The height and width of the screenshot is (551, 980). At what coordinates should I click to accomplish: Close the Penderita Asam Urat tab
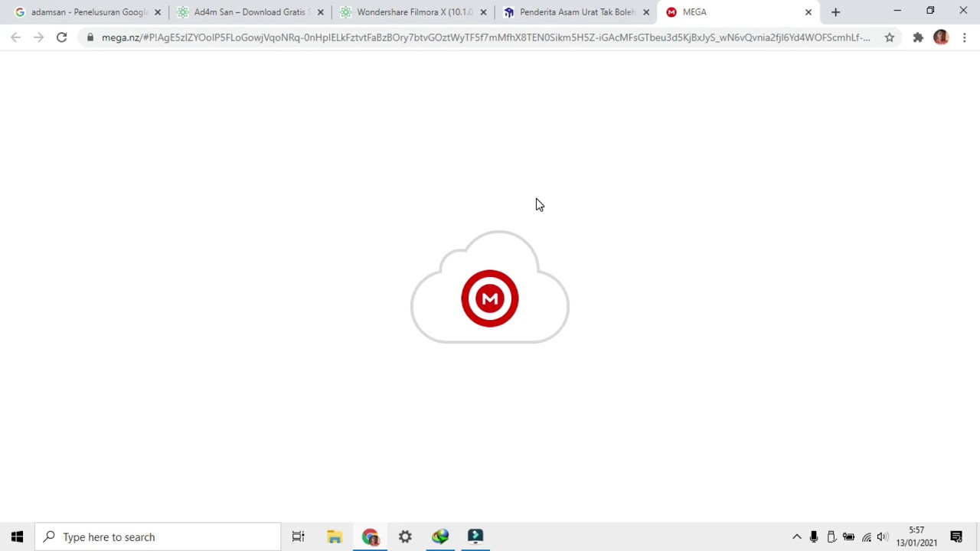coord(645,12)
